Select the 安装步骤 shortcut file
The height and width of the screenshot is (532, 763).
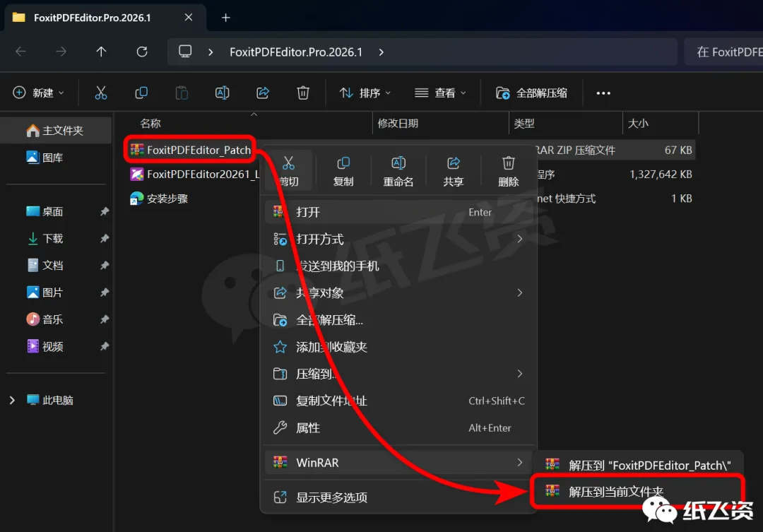click(159, 199)
